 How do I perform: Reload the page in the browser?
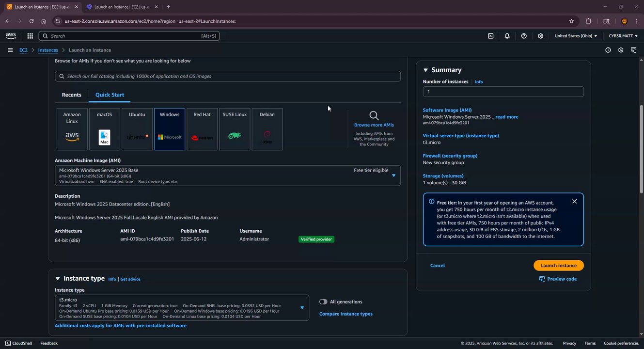[31, 21]
